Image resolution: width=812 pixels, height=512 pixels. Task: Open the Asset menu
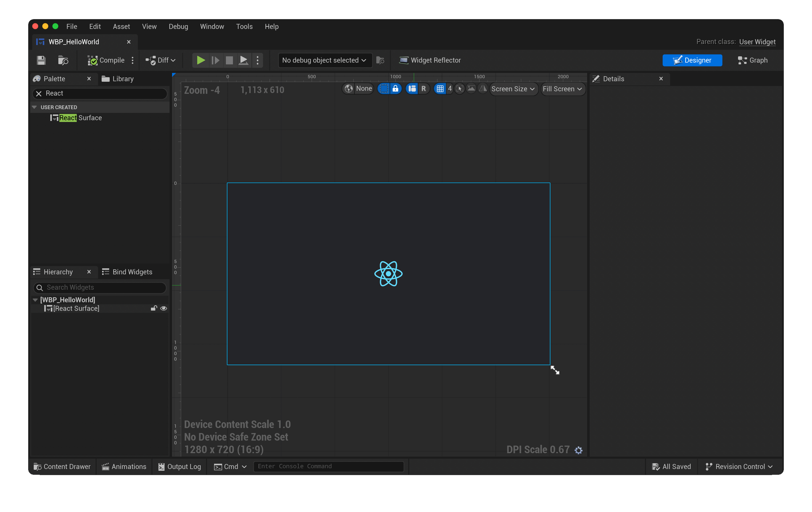click(121, 26)
